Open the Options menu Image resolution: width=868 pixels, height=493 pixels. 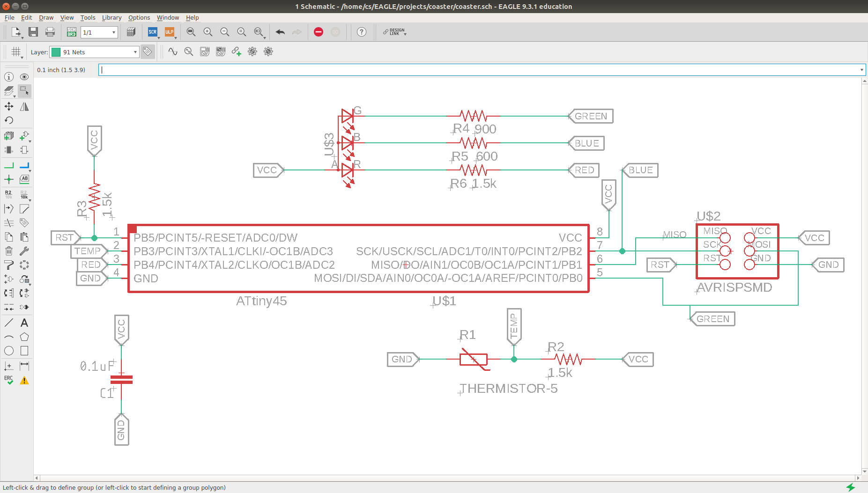[139, 17]
